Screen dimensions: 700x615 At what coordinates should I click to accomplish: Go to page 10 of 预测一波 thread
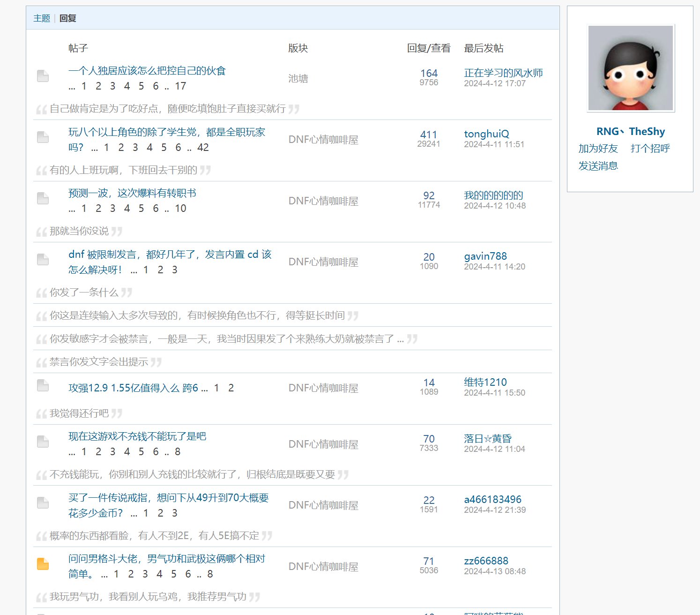[x=181, y=209]
